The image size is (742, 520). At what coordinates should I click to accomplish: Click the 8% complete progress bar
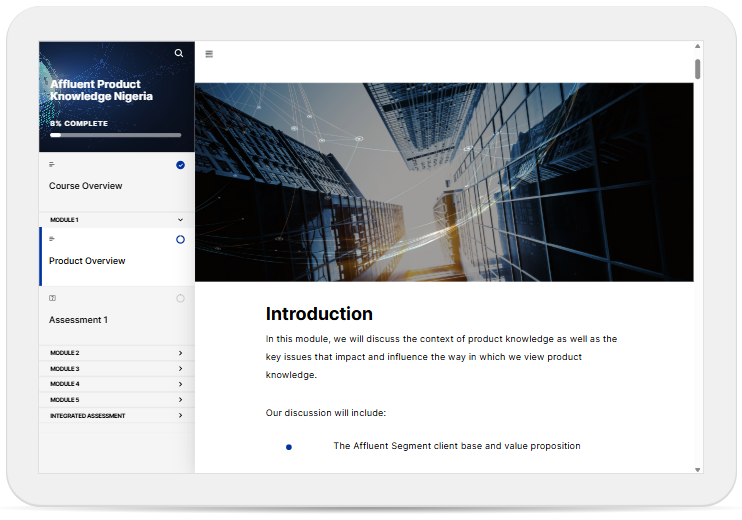(115, 135)
